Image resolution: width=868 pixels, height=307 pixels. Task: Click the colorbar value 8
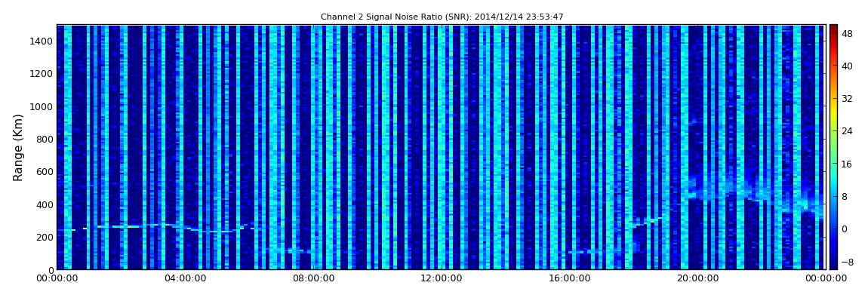[x=845, y=196]
